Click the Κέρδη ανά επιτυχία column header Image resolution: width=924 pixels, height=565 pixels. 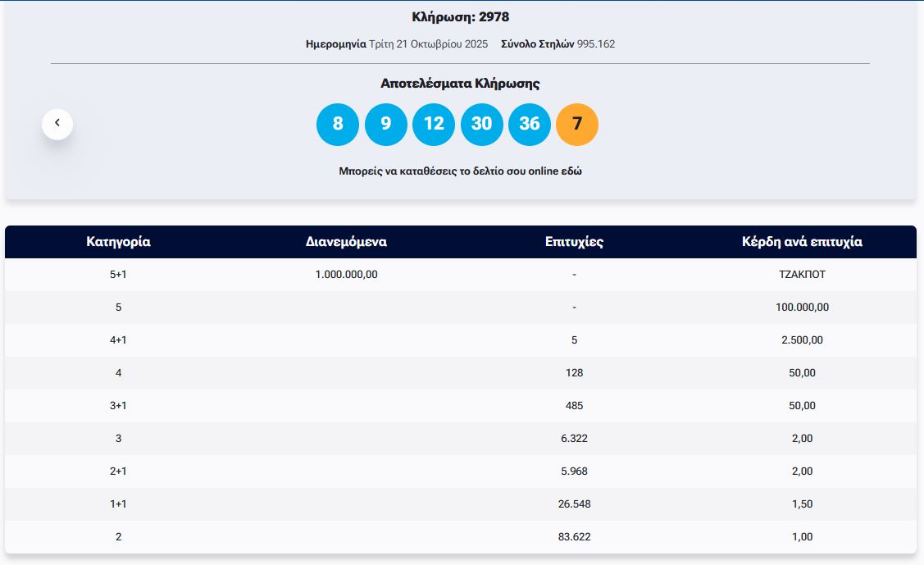coord(802,242)
